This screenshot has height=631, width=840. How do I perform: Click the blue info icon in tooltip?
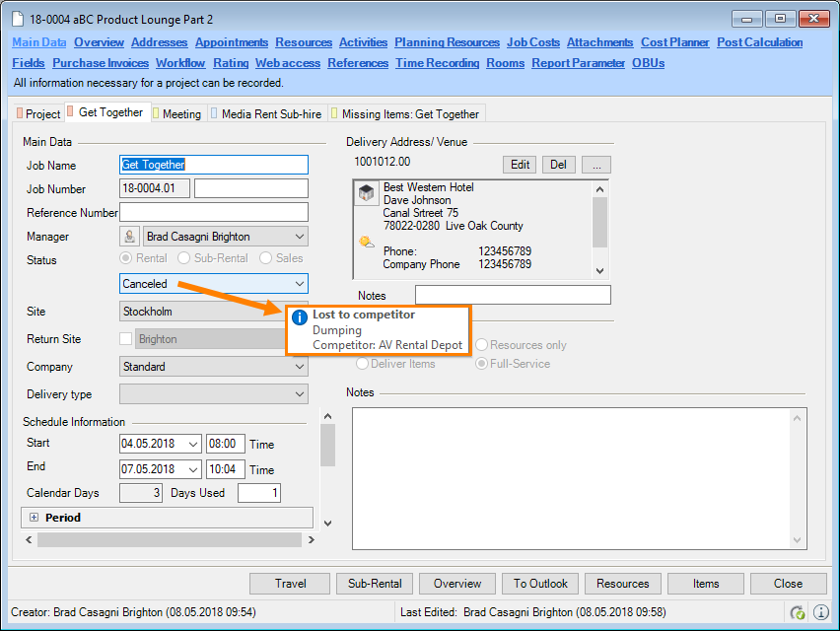pyautogui.click(x=300, y=317)
